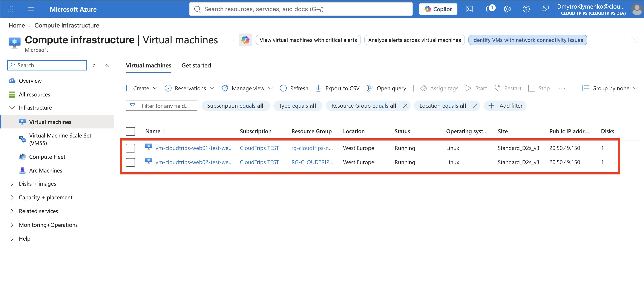Image resolution: width=644 pixels, height=284 pixels.
Task: Open the Reservations dropdown
Action: pyautogui.click(x=190, y=88)
